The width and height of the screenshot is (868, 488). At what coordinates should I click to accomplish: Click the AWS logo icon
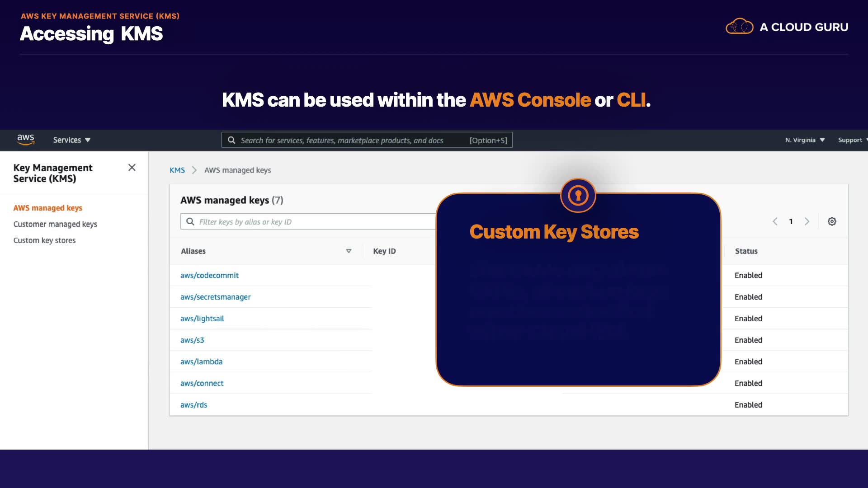(x=26, y=140)
